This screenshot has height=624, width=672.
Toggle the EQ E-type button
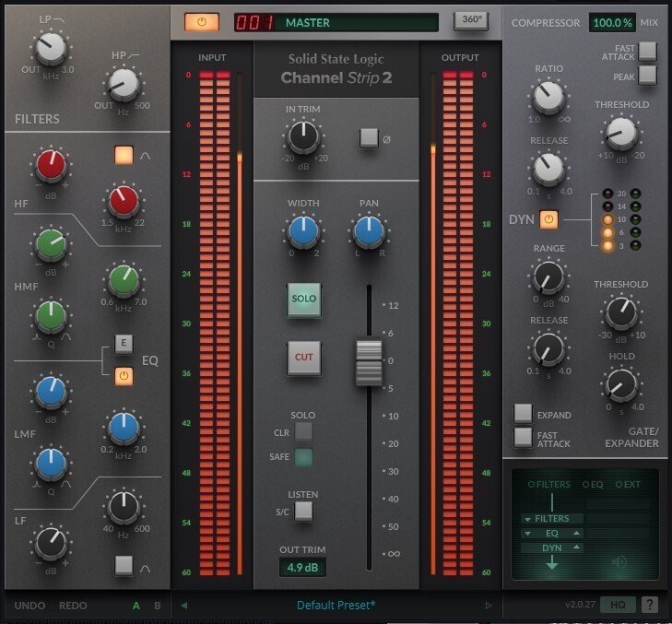pyautogui.click(x=124, y=343)
